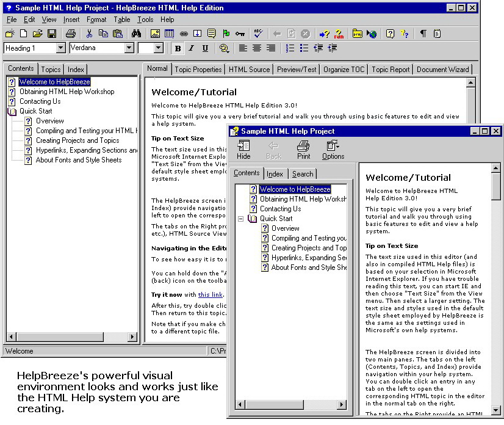Insert a table using the table icon
504x425 pixels.
click(169, 34)
